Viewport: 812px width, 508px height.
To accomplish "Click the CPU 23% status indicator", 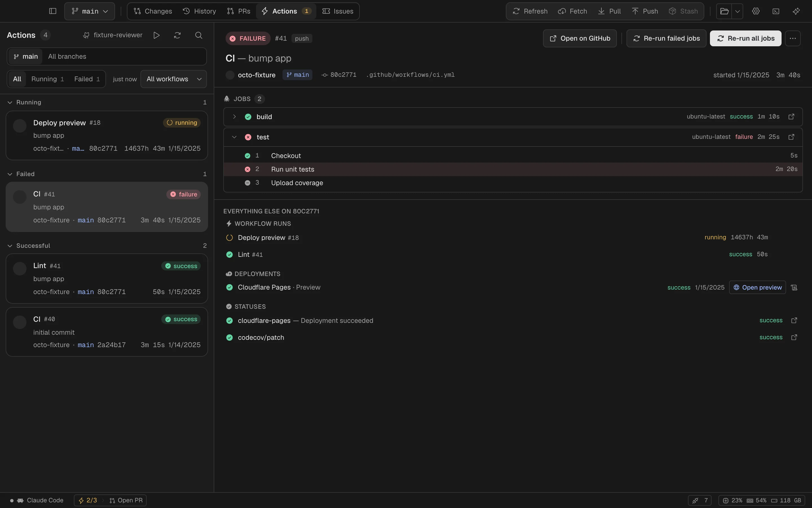I will pyautogui.click(x=732, y=500).
